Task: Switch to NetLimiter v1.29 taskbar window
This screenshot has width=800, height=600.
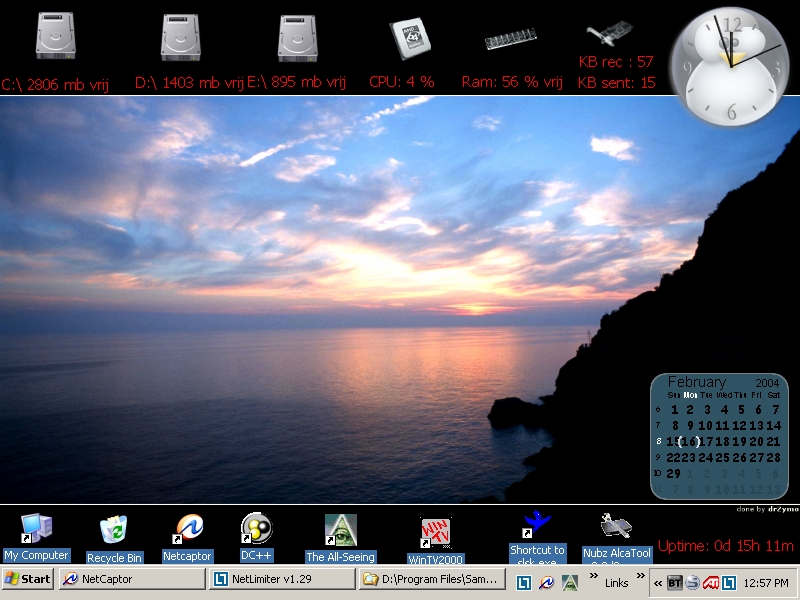Action: 282,579
